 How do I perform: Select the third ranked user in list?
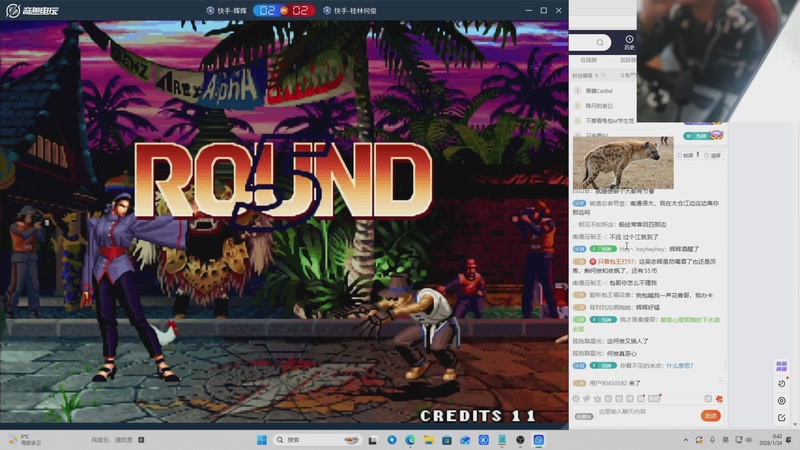(610, 121)
